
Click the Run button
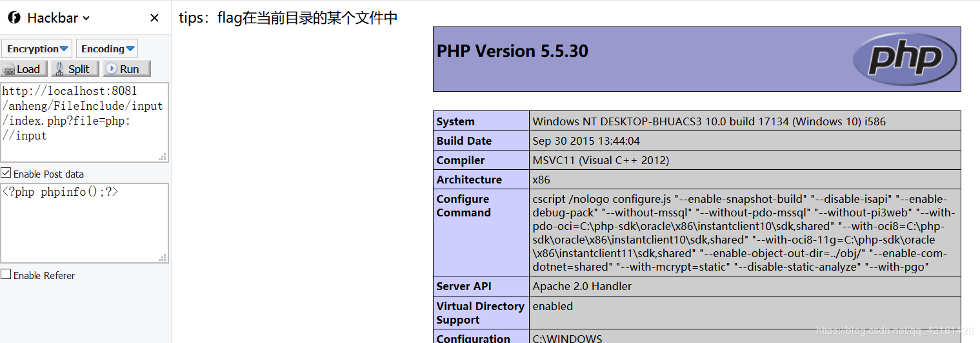(x=126, y=69)
